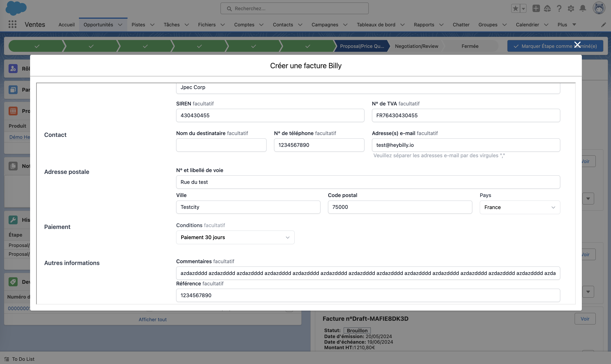Open the Démo He product link
Screen dimensions: 611x364
pyautogui.click(x=20, y=137)
